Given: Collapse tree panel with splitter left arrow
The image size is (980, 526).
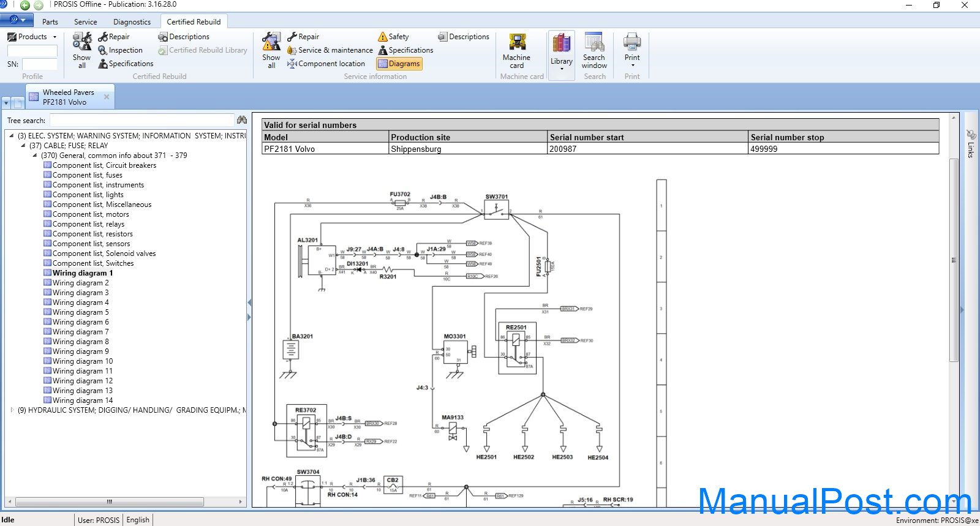Looking at the screenshot, I should pyautogui.click(x=249, y=302).
